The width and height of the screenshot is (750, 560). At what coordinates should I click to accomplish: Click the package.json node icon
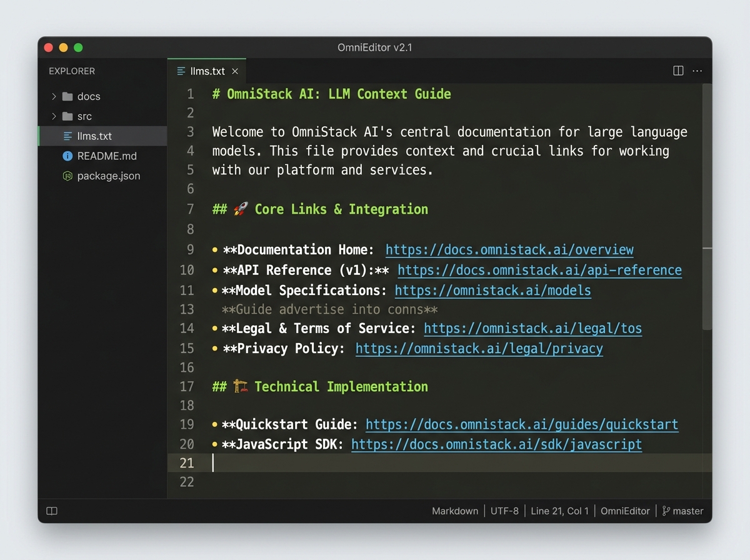click(x=67, y=176)
